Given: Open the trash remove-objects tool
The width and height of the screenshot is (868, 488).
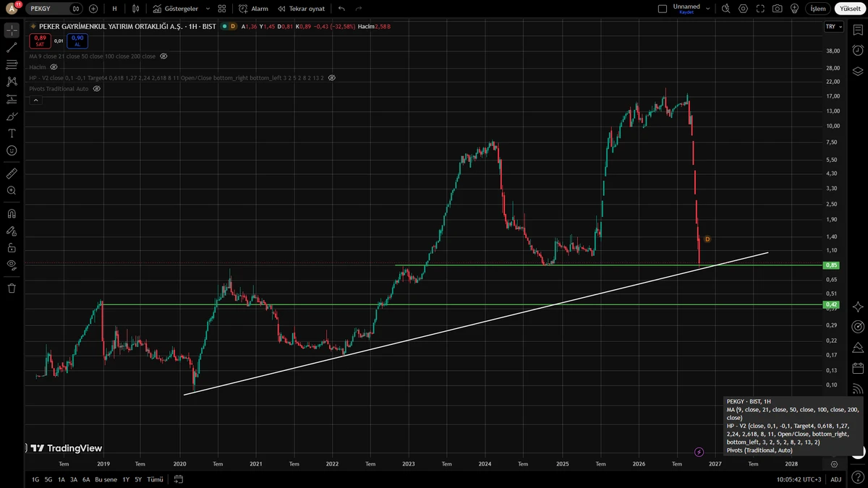Looking at the screenshot, I should point(12,288).
